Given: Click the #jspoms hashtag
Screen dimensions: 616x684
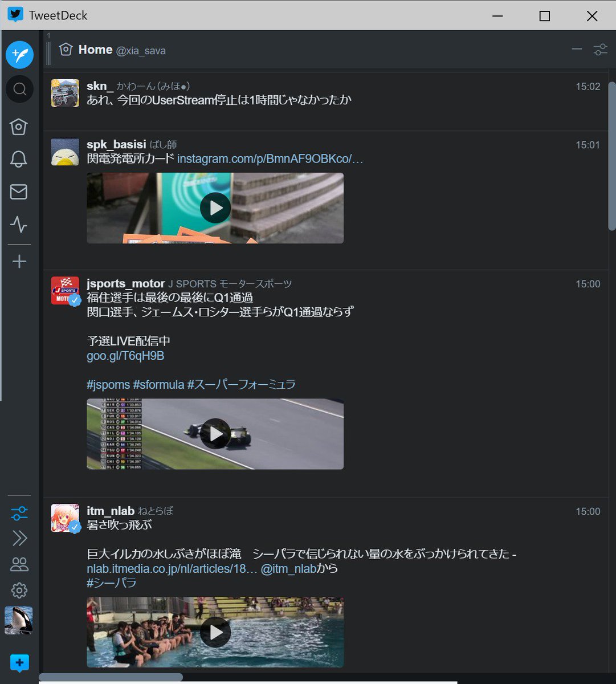Looking at the screenshot, I should point(108,384).
